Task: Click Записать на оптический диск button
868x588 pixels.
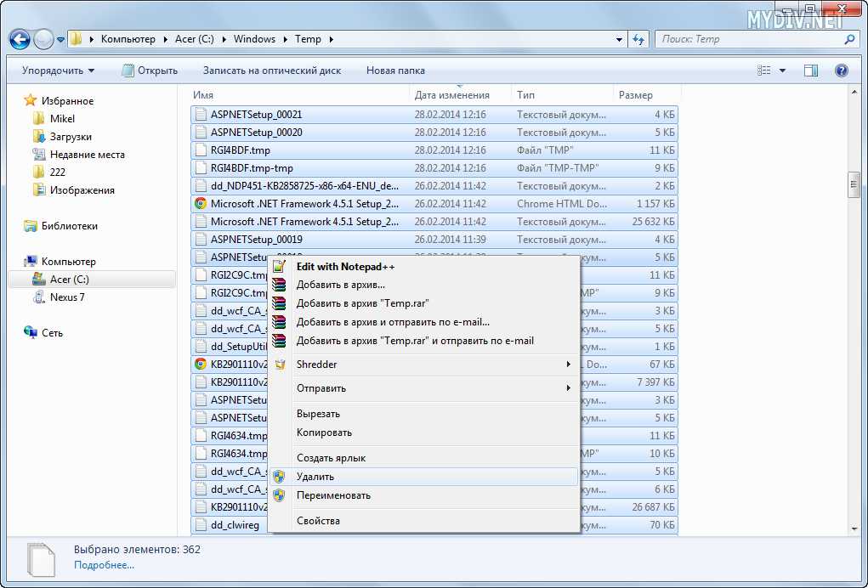Action: tap(272, 71)
